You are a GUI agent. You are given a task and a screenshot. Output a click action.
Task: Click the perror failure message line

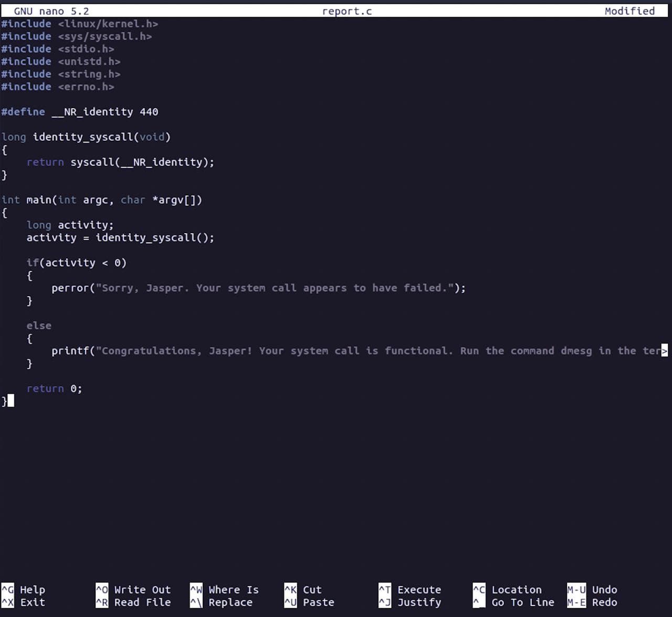257,288
